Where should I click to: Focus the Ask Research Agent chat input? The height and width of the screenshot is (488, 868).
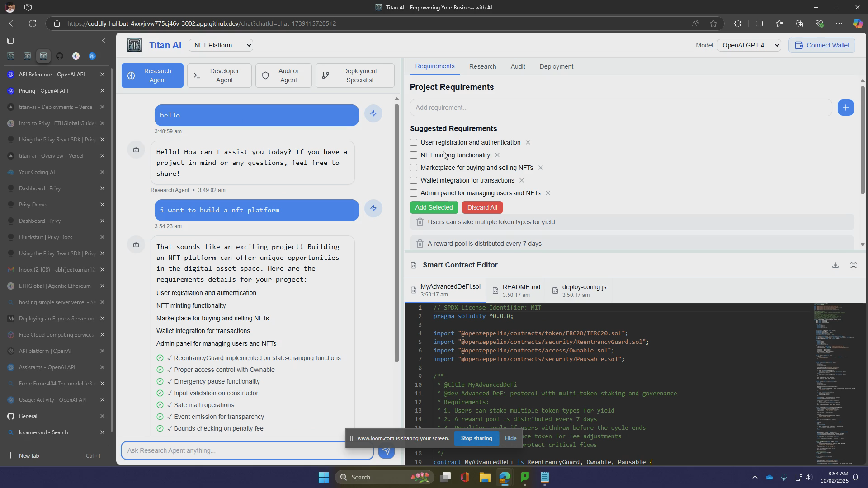247,450
